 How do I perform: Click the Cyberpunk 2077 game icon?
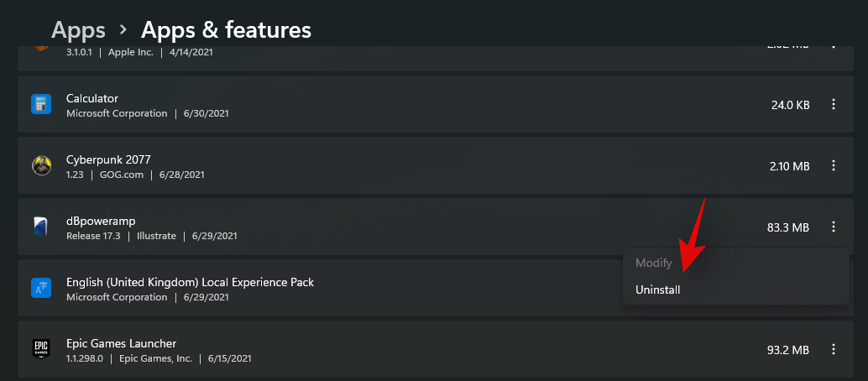coord(41,165)
